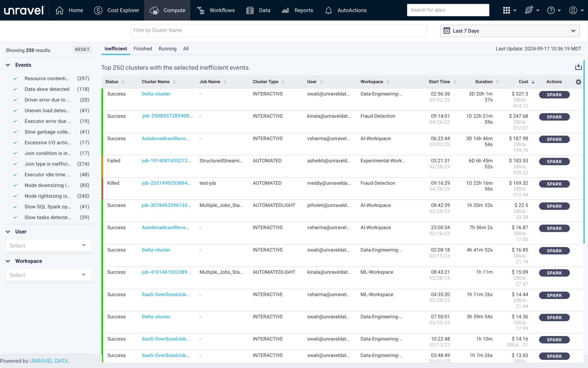
Task: Open the user profile icon menu
Action: coord(573,10)
